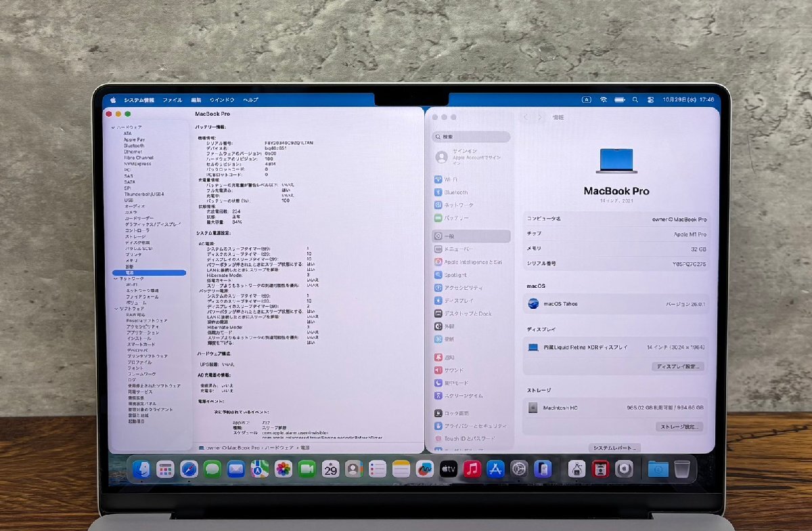Open the ファイル menu

(x=172, y=100)
